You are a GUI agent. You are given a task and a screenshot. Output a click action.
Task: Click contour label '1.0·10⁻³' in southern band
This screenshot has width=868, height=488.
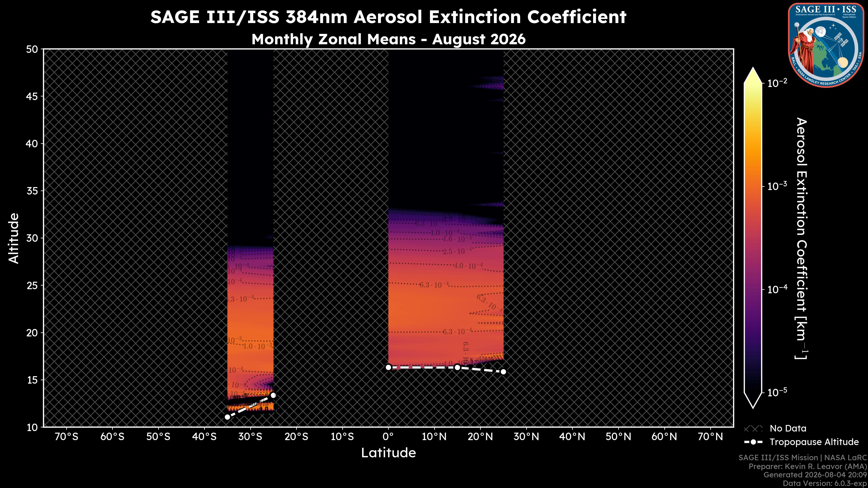[257, 346]
